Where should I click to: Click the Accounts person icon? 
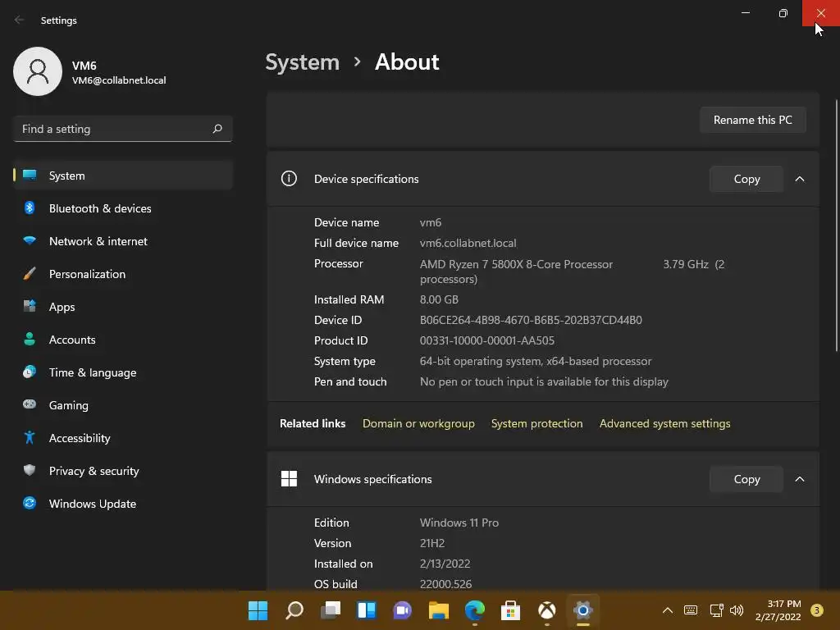(x=30, y=339)
